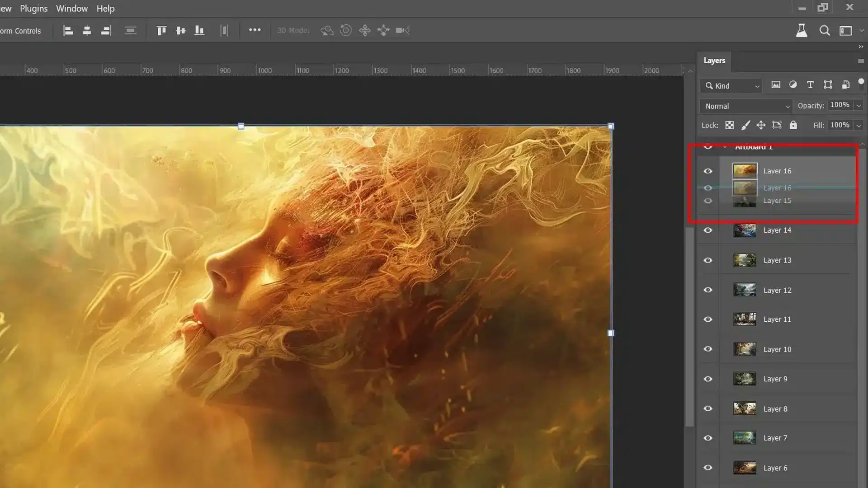The height and width of the screenshot is (488, 868).
Task: Hide Layer 10 using eye icon
Action: [x=708, y=349]
